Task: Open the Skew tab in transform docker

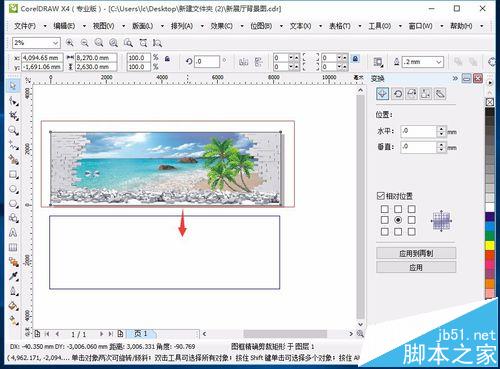Action: [x=440, y=94]
